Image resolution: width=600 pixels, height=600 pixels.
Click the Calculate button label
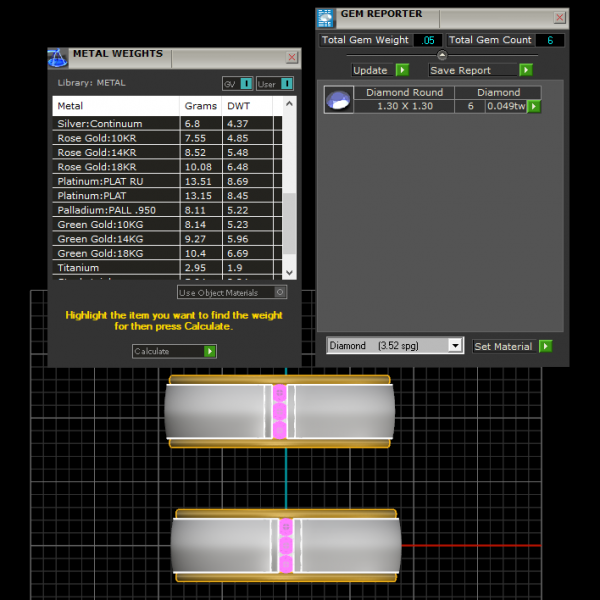[167, 351]
